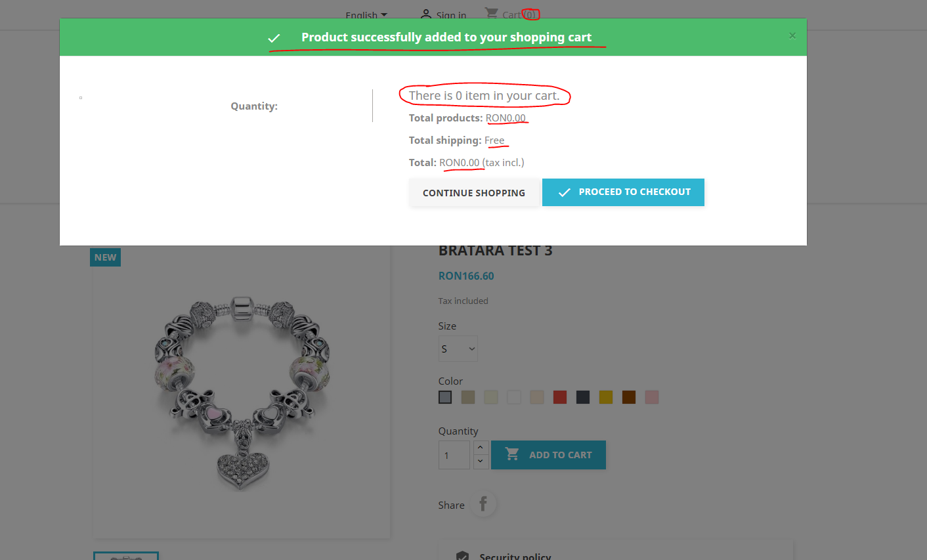
Task: Decrease quantity with the down arrow
Action: [481, 462]
